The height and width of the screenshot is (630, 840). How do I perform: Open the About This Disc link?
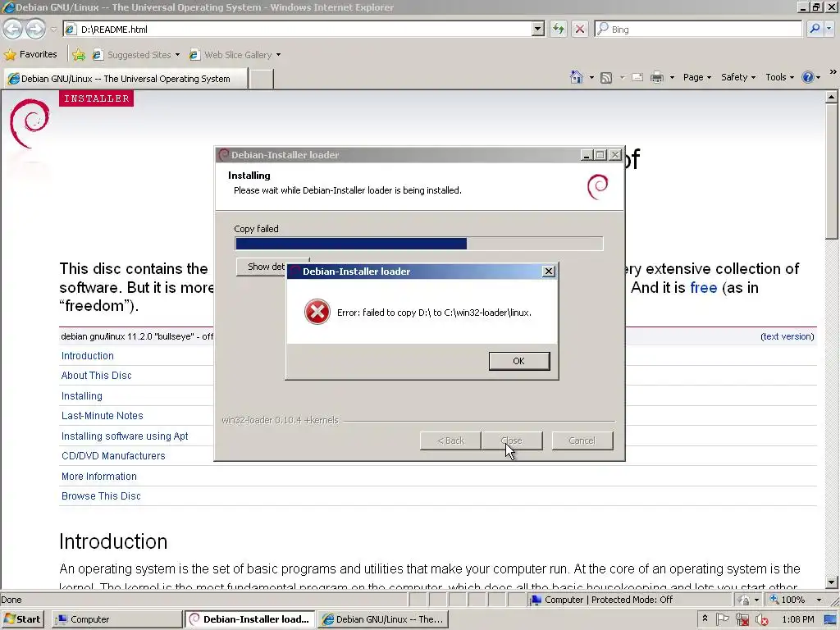(x=97, y=376)
